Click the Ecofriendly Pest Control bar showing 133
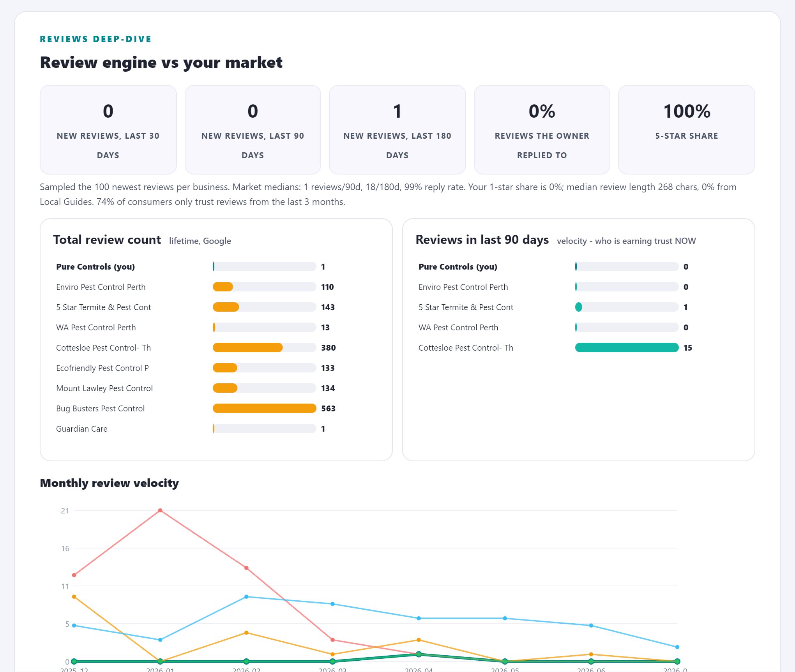795x672 pixels. [x=225, y=368]
